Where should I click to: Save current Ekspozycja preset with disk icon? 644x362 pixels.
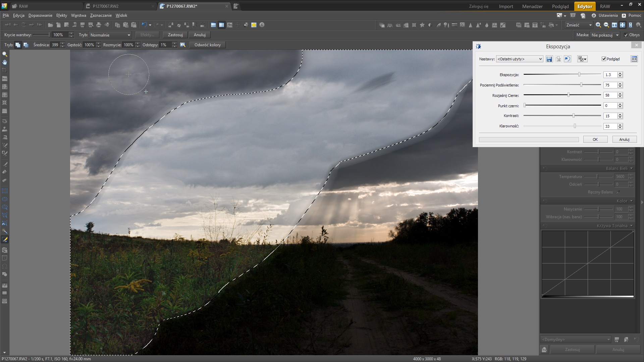point(549,59)
